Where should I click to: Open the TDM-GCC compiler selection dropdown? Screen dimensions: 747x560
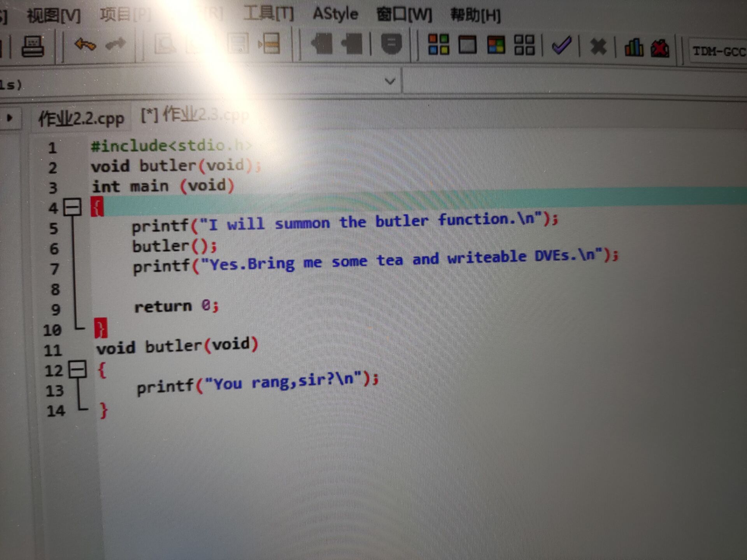pos(718,51)
